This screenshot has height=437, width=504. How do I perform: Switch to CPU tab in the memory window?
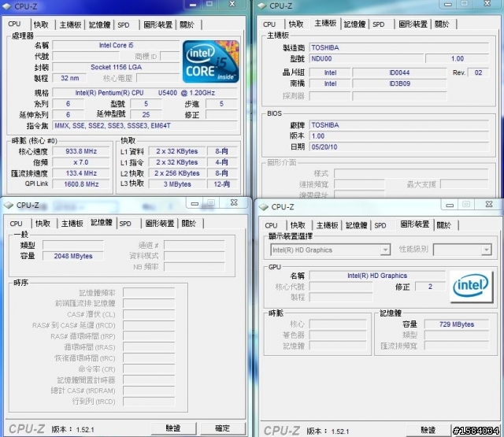[x=16, y=224]
